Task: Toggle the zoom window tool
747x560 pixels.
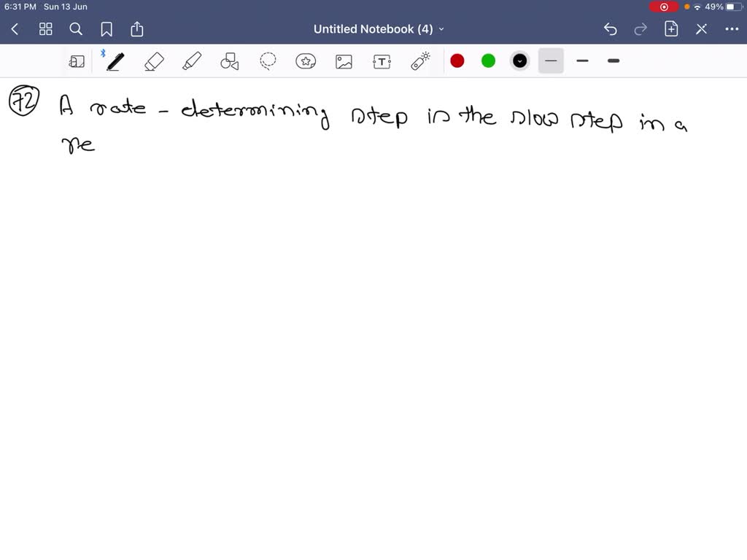Action: [77, 61]
